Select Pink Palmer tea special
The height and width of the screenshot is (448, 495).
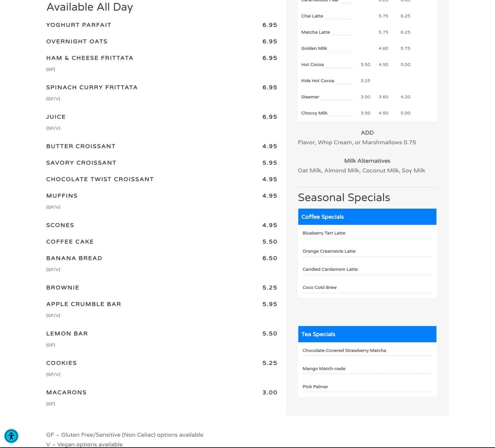(x=315, y=387)
